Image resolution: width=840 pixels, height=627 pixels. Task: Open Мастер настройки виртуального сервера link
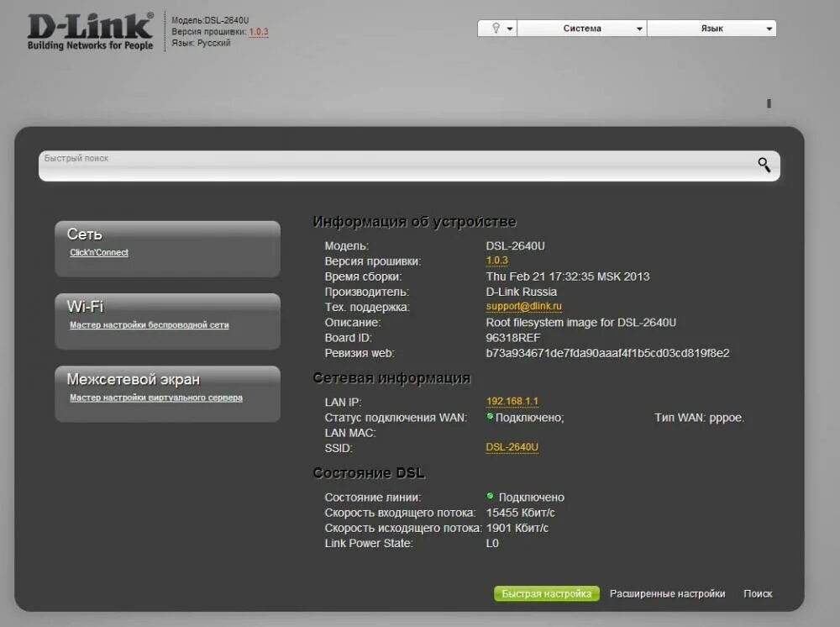(x=156, y=398)
